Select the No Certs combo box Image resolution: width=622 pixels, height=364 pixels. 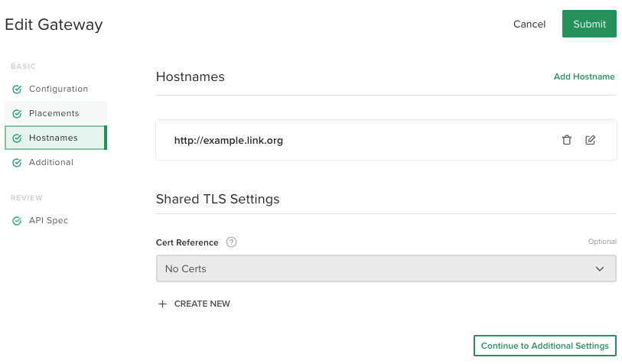[x=386, y=268]
